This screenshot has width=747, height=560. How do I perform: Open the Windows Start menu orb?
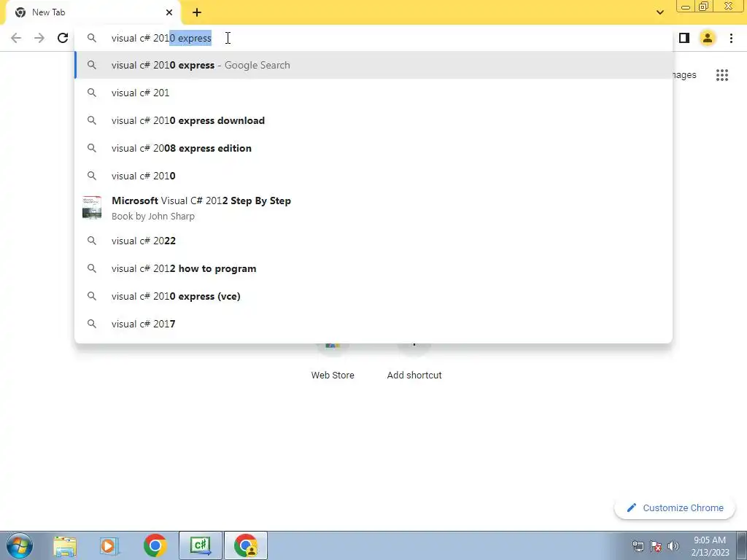pyautogui.click(x=20, y=545)
